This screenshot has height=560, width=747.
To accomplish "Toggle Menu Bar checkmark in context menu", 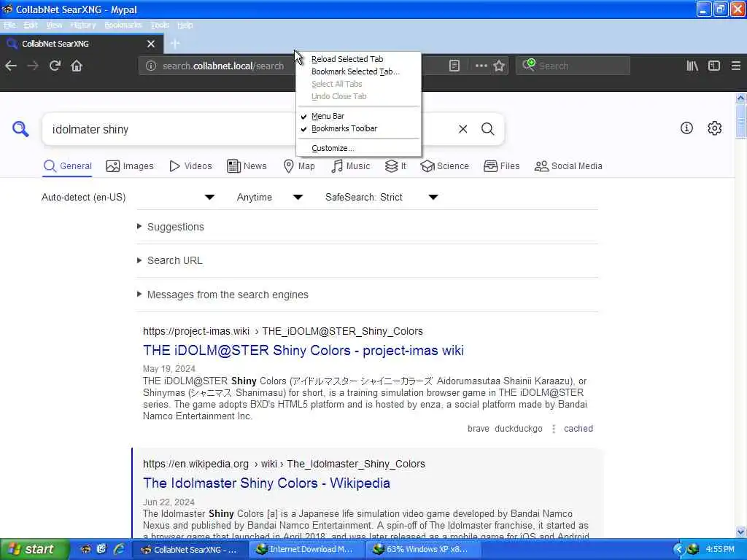I will pos(358,116).
